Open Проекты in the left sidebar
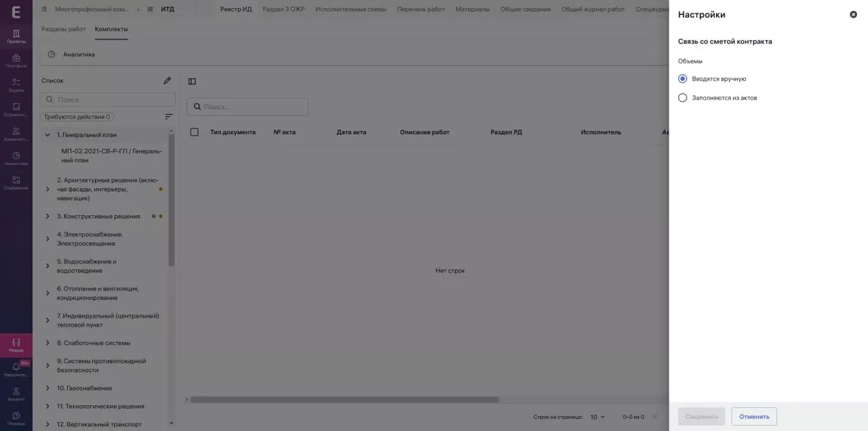The image size is (868, 431). click(16, 36)
